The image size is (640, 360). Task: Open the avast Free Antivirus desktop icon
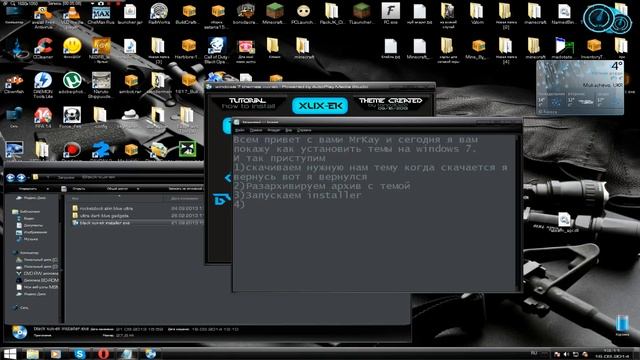43,17
